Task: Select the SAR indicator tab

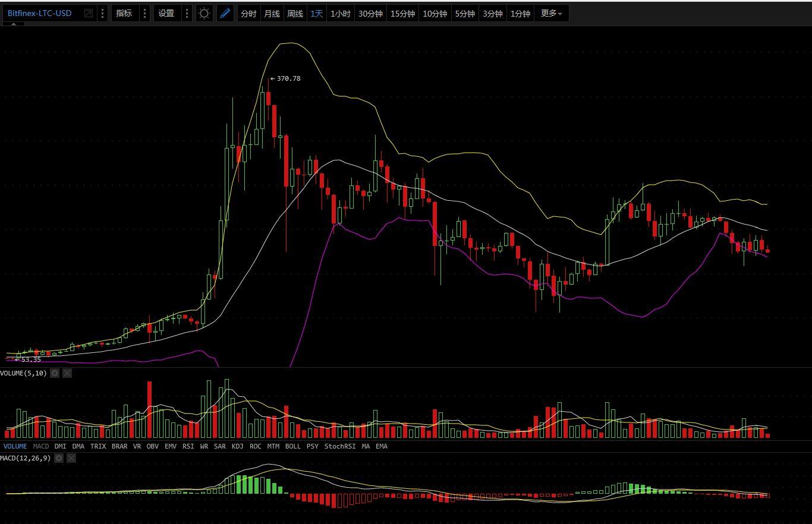Action: click(220, 446)
